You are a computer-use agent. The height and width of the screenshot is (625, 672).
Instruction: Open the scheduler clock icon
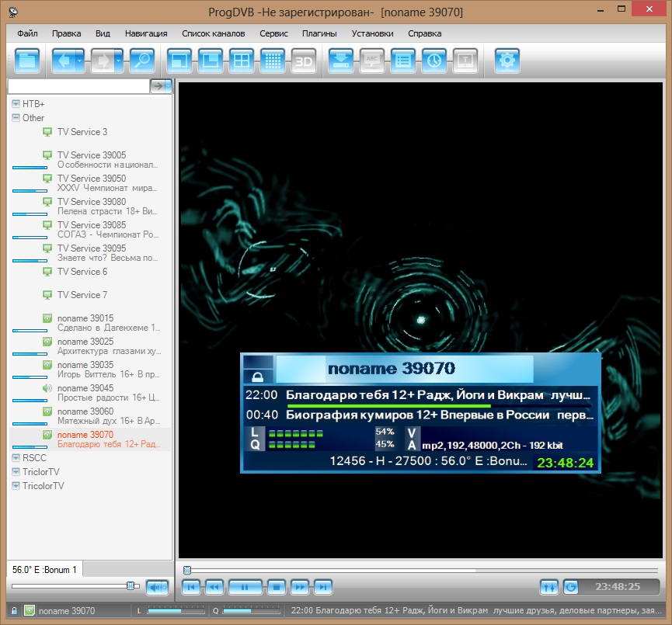(x=434, y=61)
